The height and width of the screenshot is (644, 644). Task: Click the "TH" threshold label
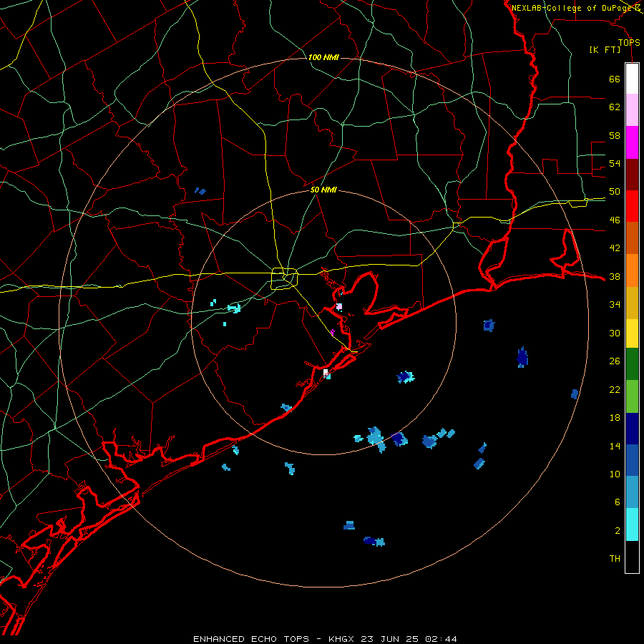click(615, 559)
